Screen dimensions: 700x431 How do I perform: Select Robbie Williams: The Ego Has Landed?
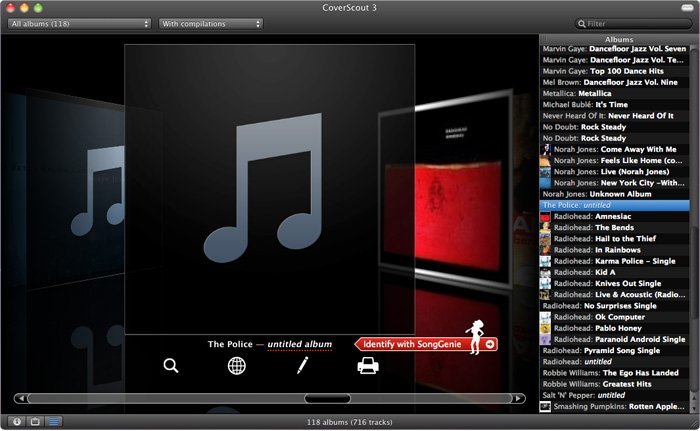coord(614,372)
